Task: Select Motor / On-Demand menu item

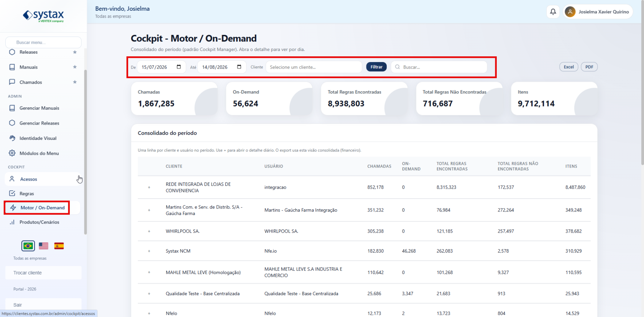Action: (x=43, y=208)
